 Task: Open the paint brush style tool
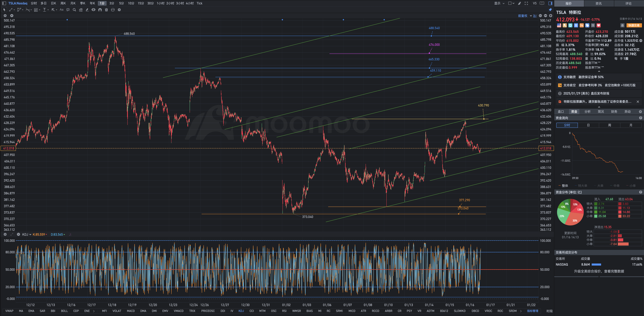519,3
